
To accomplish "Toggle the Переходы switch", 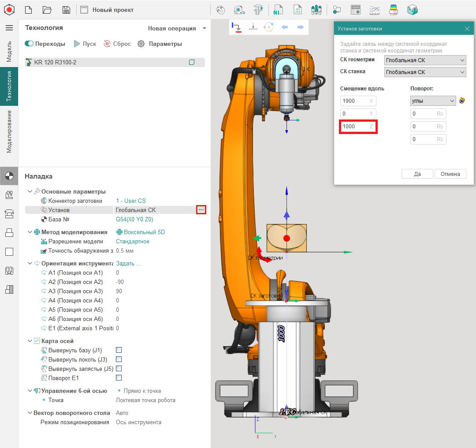I will click(30, 44).
